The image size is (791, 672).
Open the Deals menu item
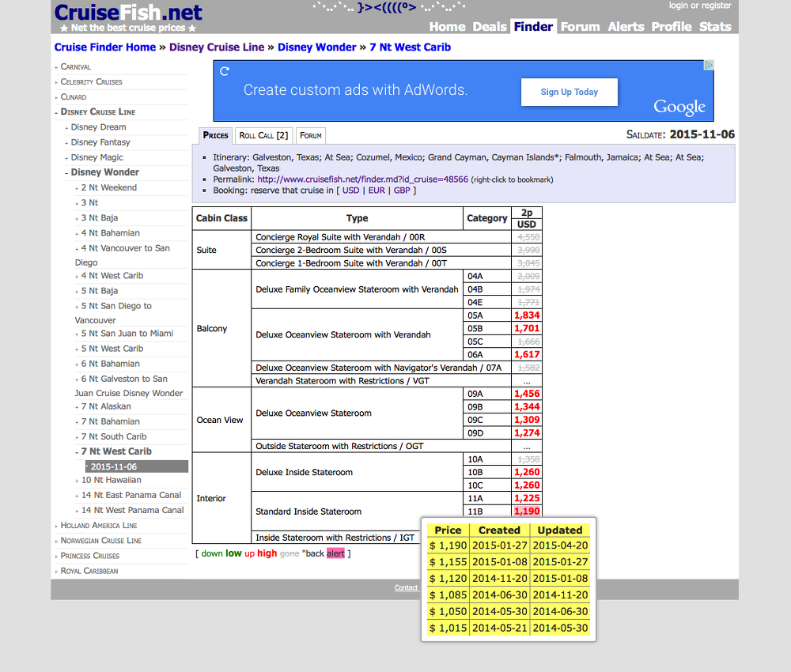click(x=490, y=27)
